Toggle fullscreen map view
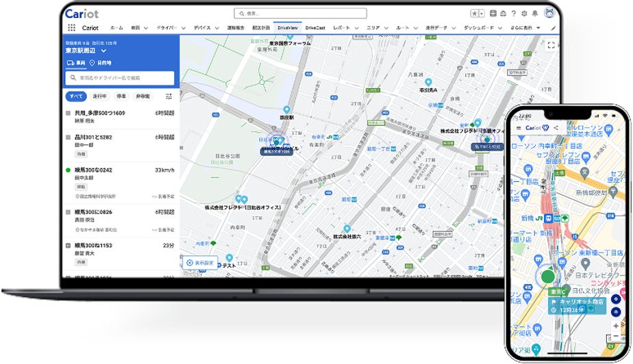Screen dimensions: 633x364 551,45
